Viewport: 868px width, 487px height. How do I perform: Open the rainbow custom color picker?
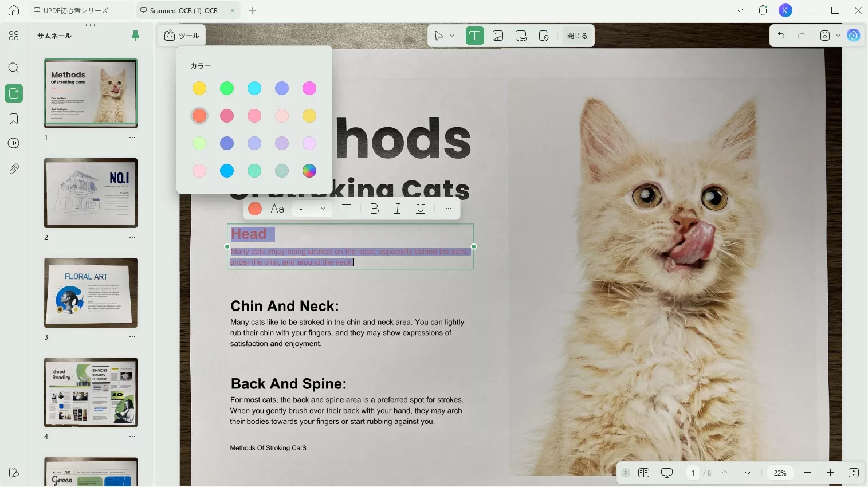[x=309, y=171]
